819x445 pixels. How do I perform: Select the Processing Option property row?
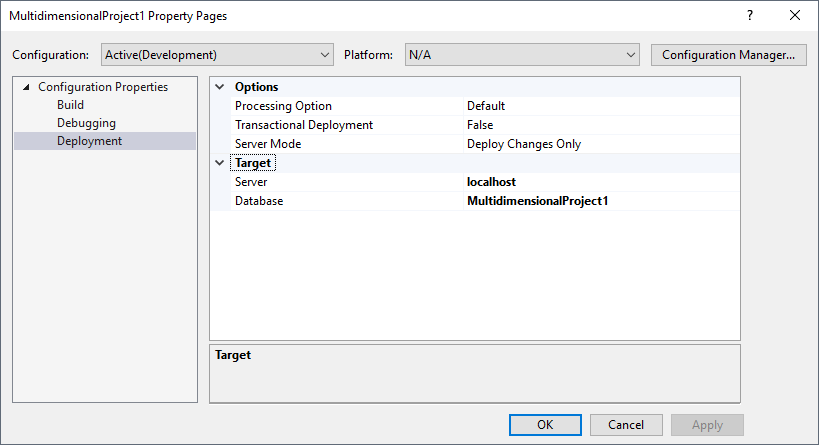pos(283,106)
